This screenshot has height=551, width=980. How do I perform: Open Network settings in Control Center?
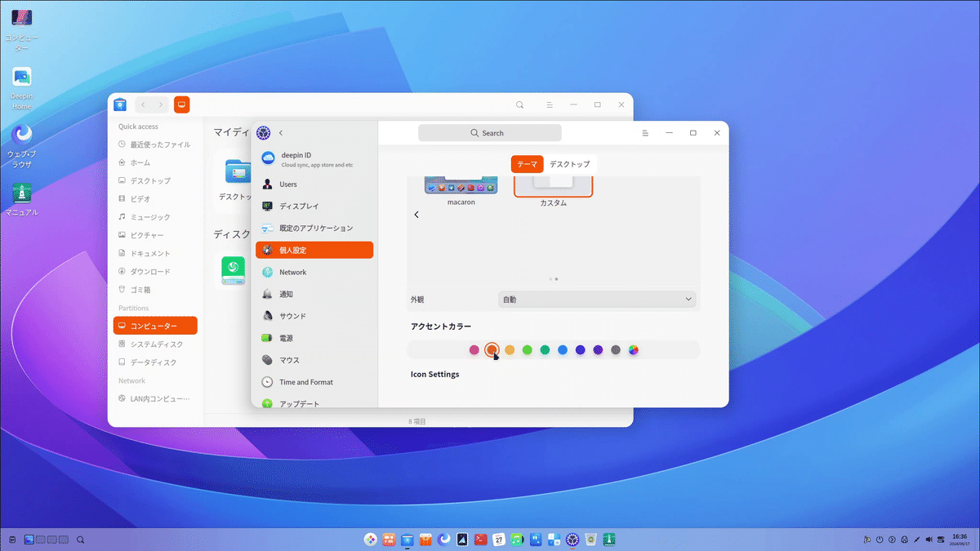coord(314,273)
